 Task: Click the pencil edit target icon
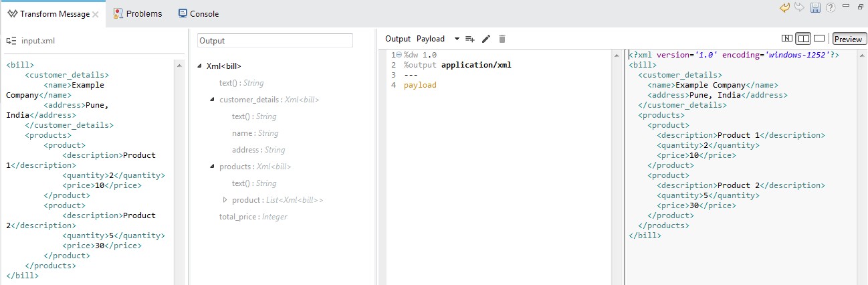(x=486, y=39)
